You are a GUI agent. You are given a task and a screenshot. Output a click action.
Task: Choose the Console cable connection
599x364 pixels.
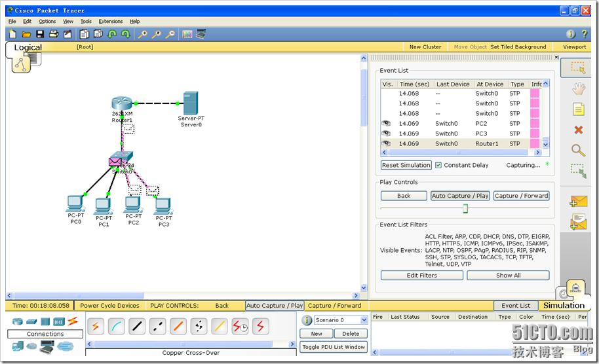tap(116, 327)
